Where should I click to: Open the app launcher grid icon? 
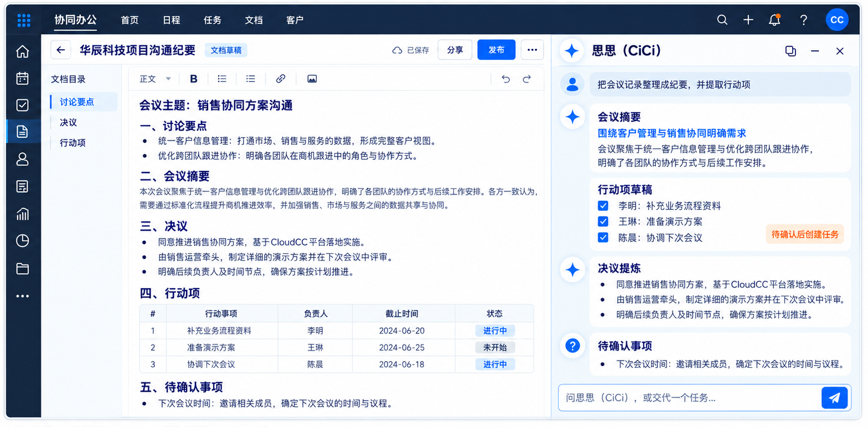tap(24, 20)
